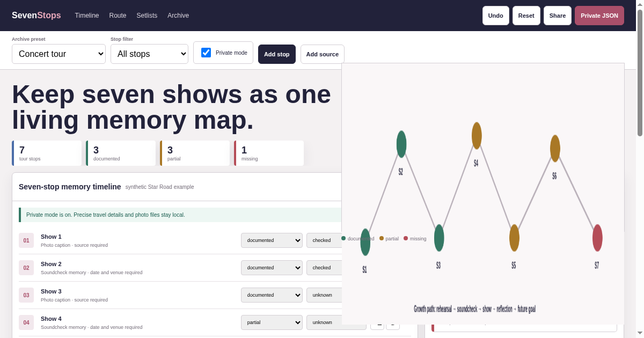Click the main headline text
This screenshot has width=644, height=338.
pyautogui.click(x=172, y=107)
